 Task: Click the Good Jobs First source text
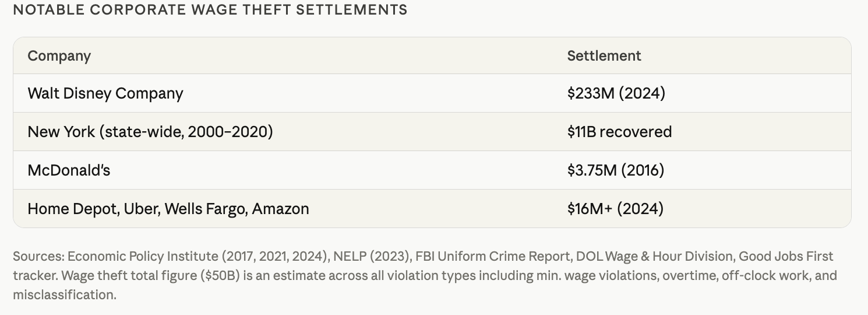(783, 257)
